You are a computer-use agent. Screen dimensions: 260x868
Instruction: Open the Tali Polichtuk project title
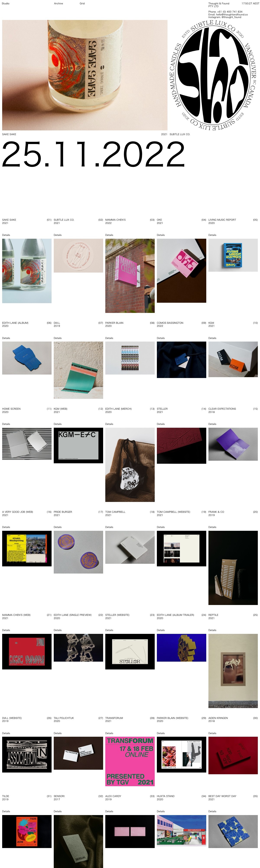(63, 718)
